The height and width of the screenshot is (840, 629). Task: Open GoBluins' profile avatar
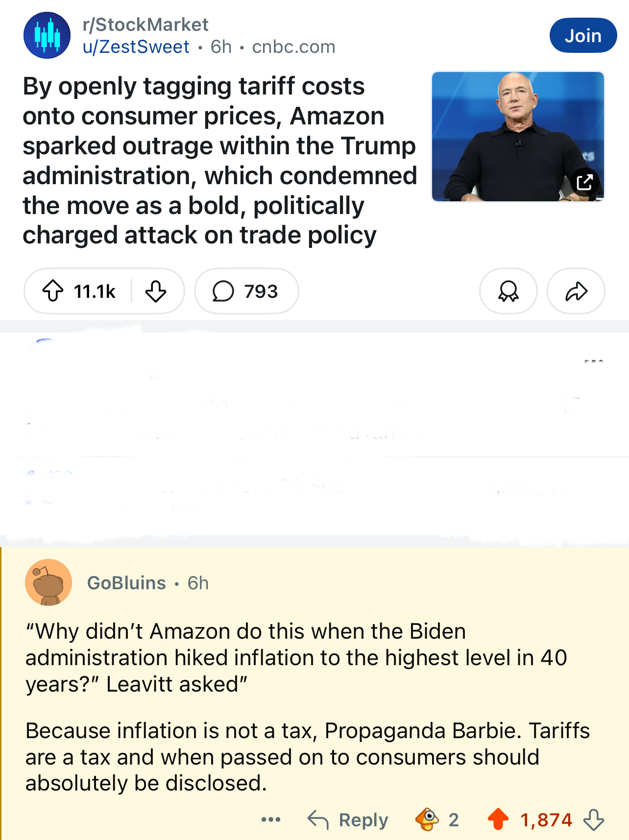[x=48, y=582]
